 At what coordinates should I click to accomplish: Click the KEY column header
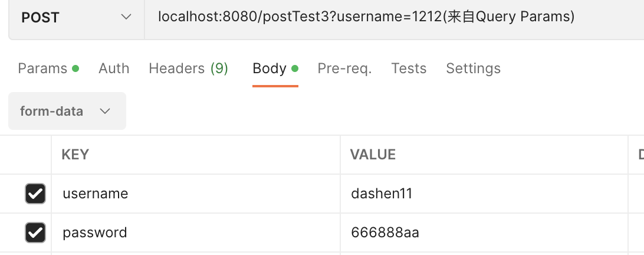(x=75, y=155)
